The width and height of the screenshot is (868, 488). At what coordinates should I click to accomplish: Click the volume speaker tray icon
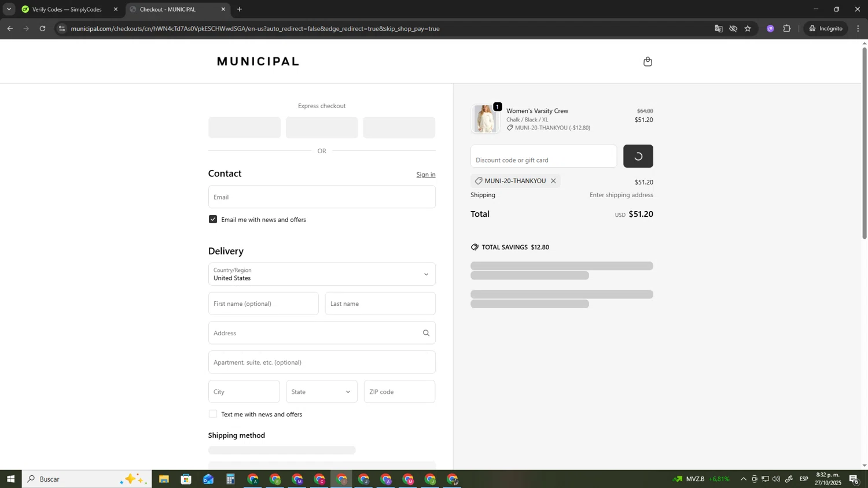click(x=777, y=479)
